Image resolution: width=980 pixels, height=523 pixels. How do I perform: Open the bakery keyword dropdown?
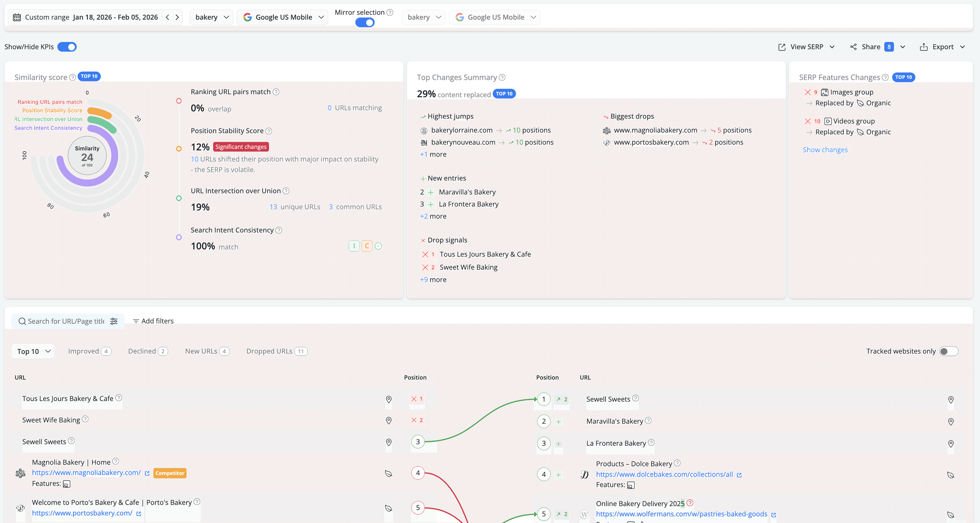211,17
